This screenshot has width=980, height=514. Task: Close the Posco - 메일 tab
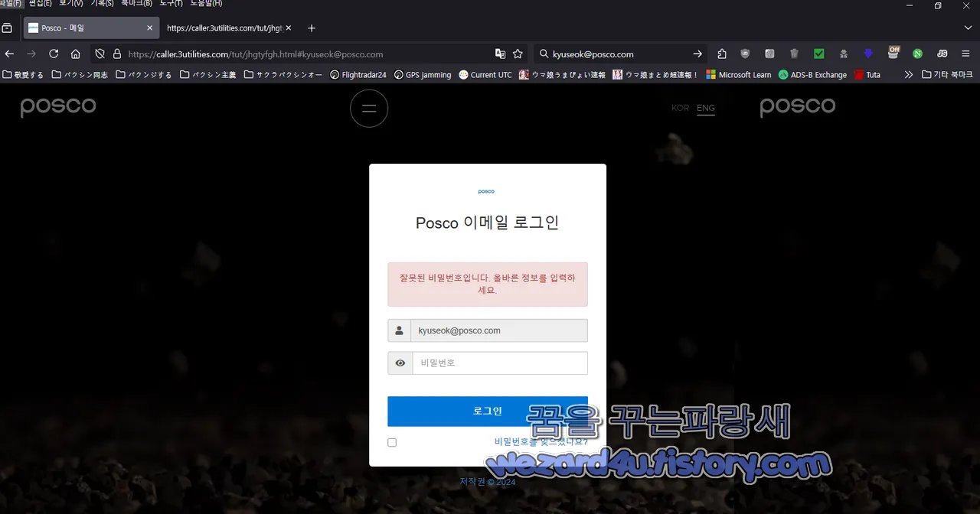coord(149,28)
